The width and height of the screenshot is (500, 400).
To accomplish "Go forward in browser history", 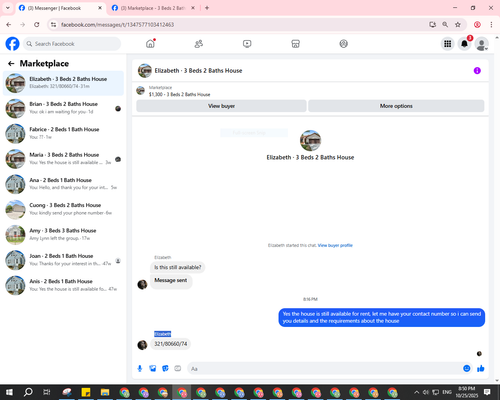I will [x=22, y=24].
